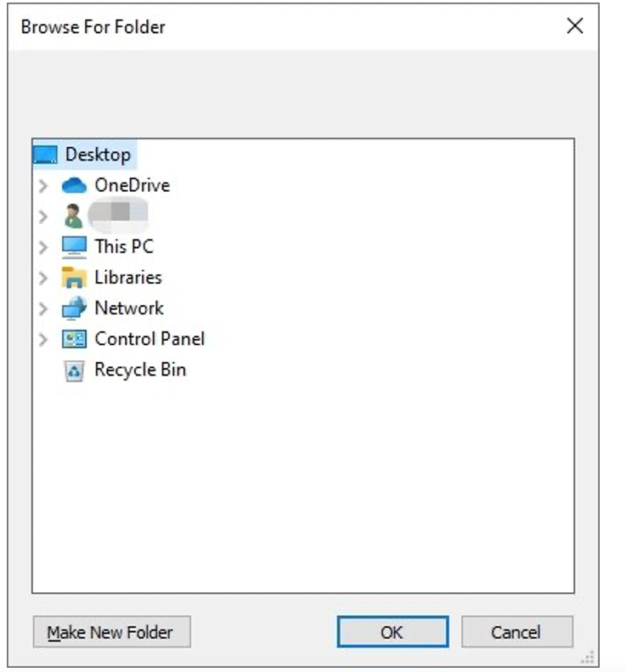The height and width of the screenshot is (672, 626).
Task: Click the Control Panel icon
Action: (74, 339)
